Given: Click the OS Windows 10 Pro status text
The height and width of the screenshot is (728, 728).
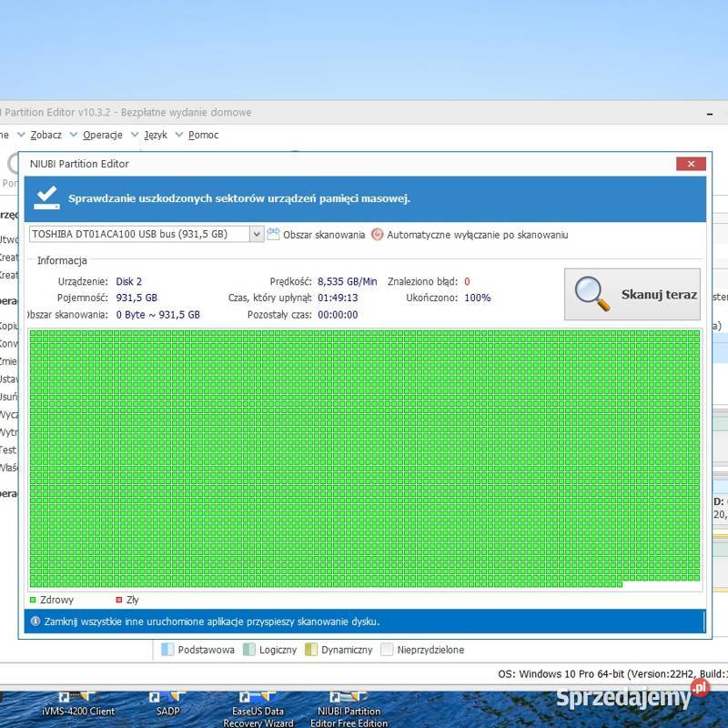Looking at the screenshot, I should click(612, 673).
